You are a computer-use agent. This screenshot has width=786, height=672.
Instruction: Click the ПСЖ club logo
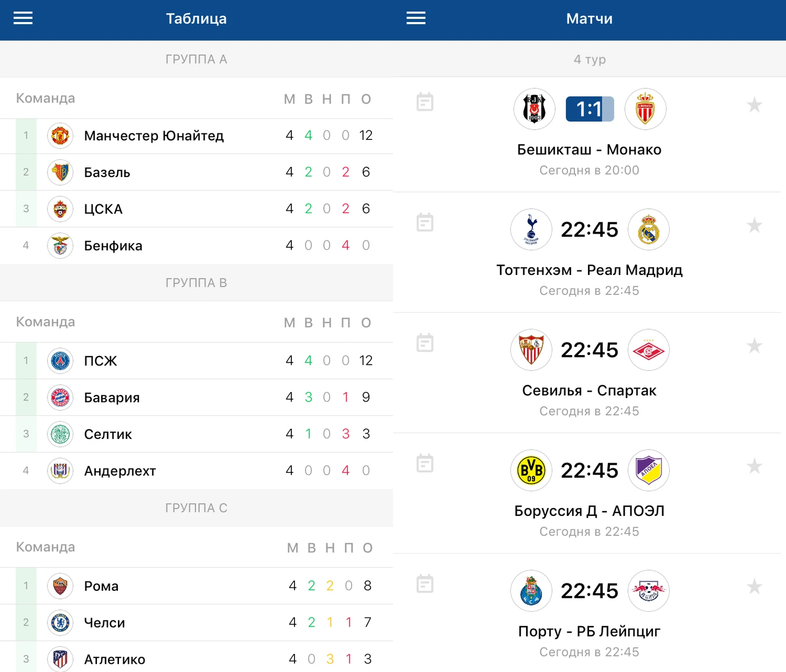[x=60, y=360]
